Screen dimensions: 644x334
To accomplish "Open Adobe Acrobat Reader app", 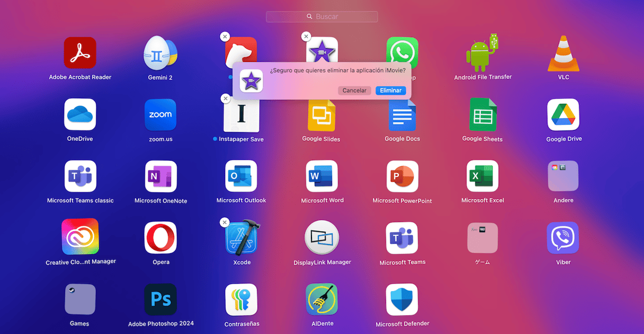I will click(x=80, y=53).
